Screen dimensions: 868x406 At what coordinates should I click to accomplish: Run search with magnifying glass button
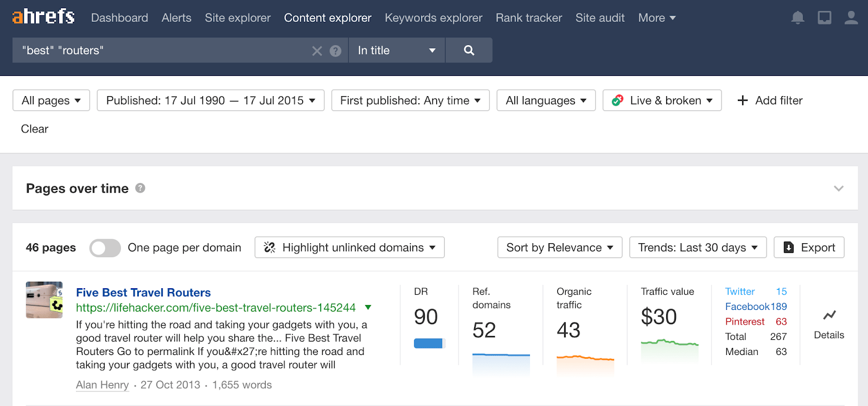pyautogui.click(x=469, y=50)
